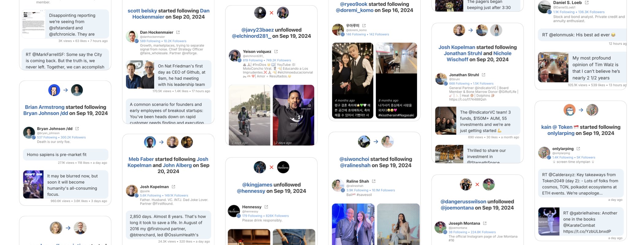Open @doremi_komo link in card title

[x=355, y=10]
